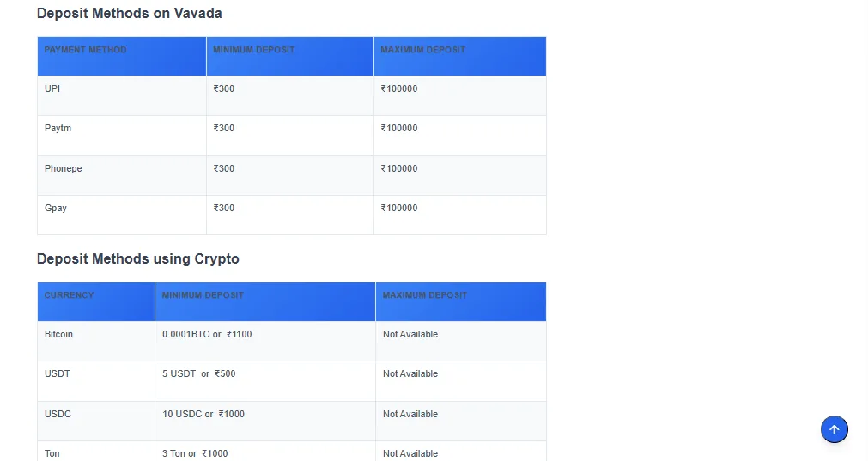Click the scroll-to-top arrow button
Screen dimensions: 868x461
[834, 429]
